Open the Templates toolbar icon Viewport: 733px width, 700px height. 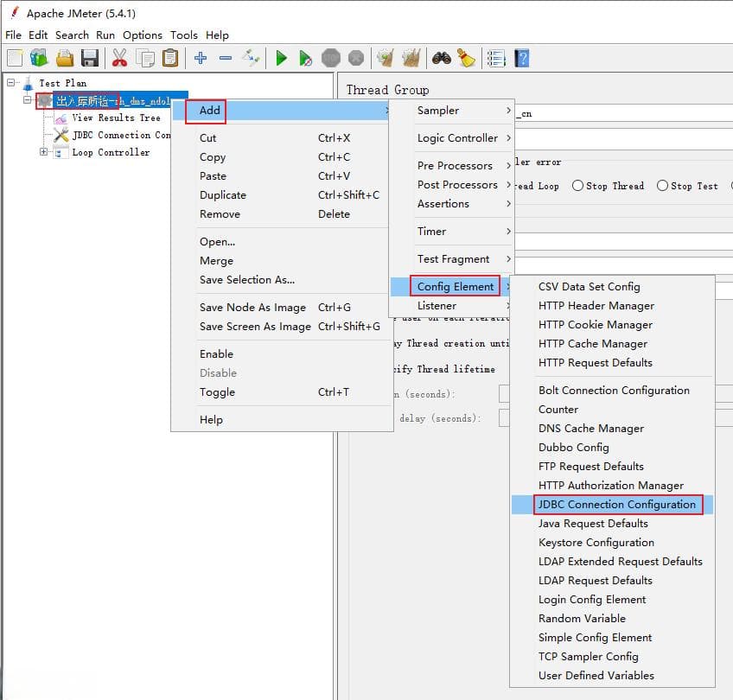(39, 59)
